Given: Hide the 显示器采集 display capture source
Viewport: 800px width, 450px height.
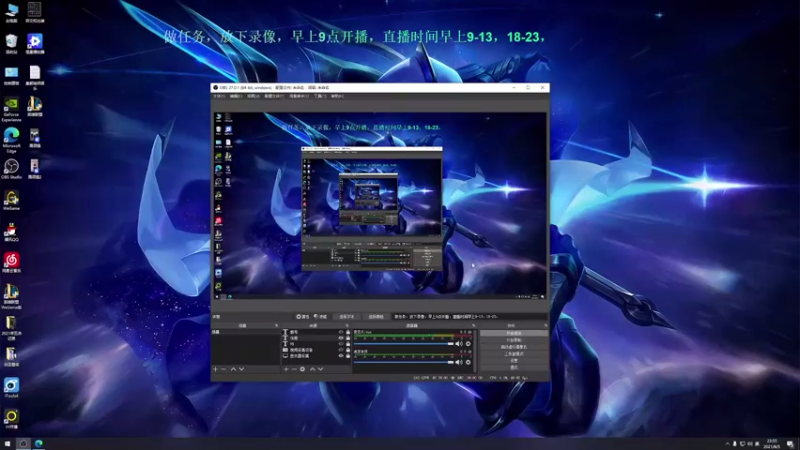Looking at the screenshot, I should click(x=341, y=356).
